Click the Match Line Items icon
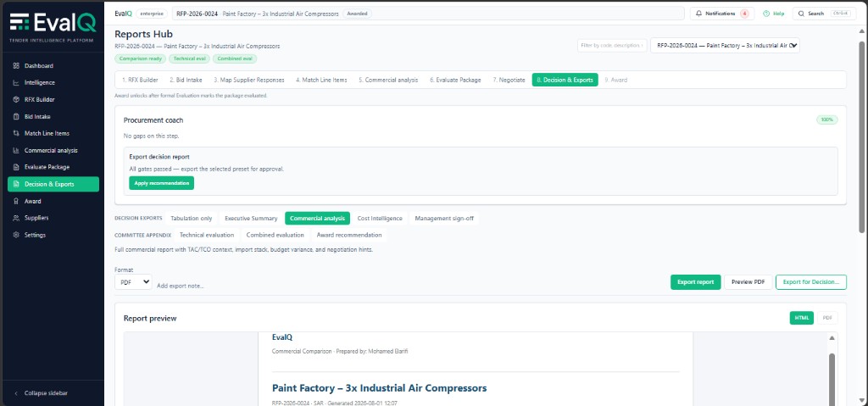This screenshot has height=406, width=868. click(x=16, y=133)
